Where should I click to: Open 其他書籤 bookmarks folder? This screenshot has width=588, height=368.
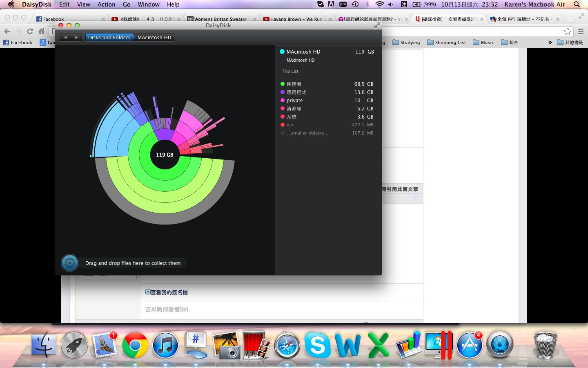click(x=570, y=43)
